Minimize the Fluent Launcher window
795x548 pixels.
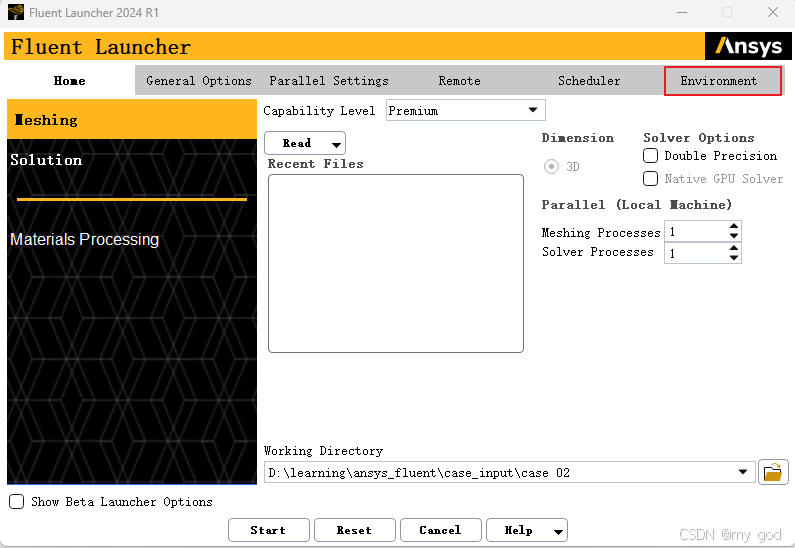pos(682,12)
